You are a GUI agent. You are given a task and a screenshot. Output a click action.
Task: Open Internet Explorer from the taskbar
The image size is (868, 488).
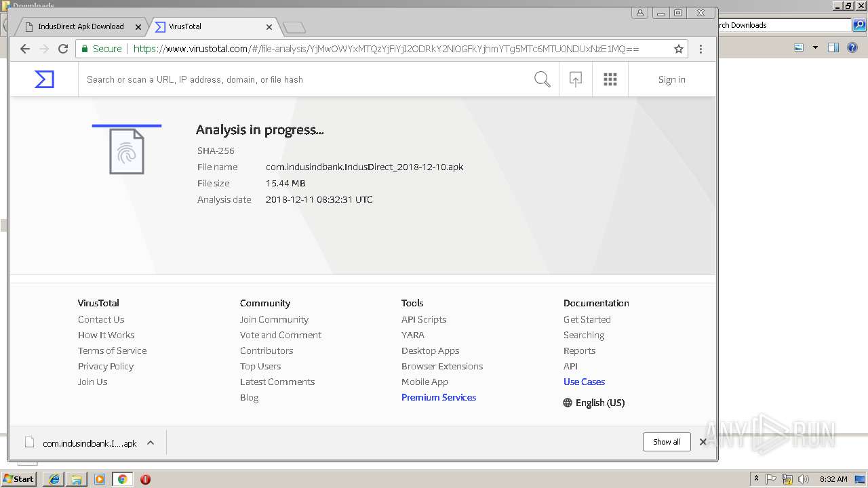54,479
